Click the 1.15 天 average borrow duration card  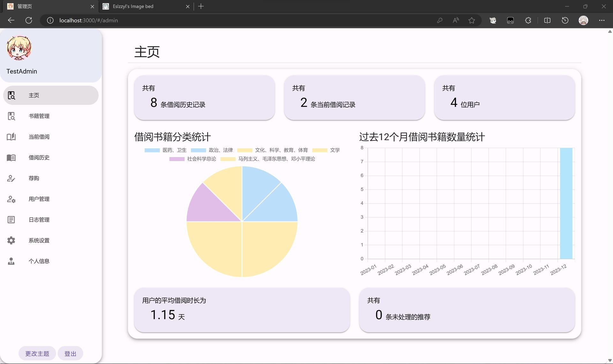[242, 310]
